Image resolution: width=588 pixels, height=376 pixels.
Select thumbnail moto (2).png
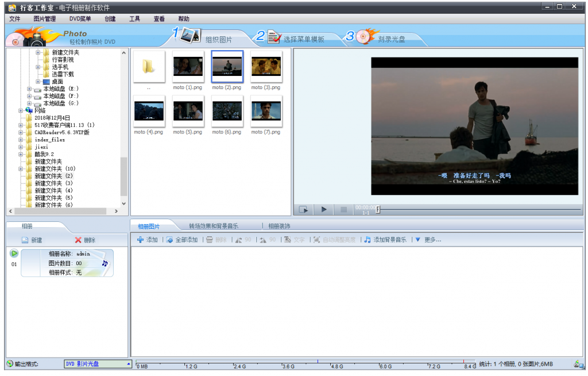[x=227, y=67]
